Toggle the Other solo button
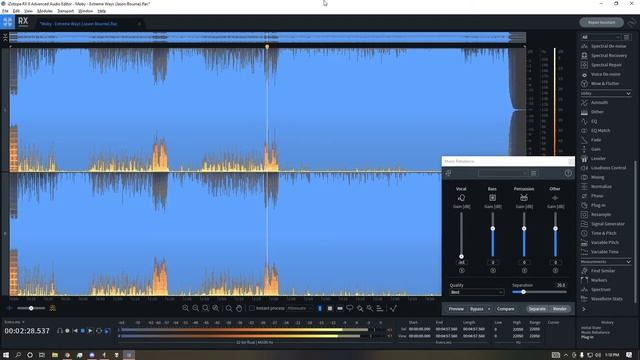640x360 pixels. coord(555,271)
